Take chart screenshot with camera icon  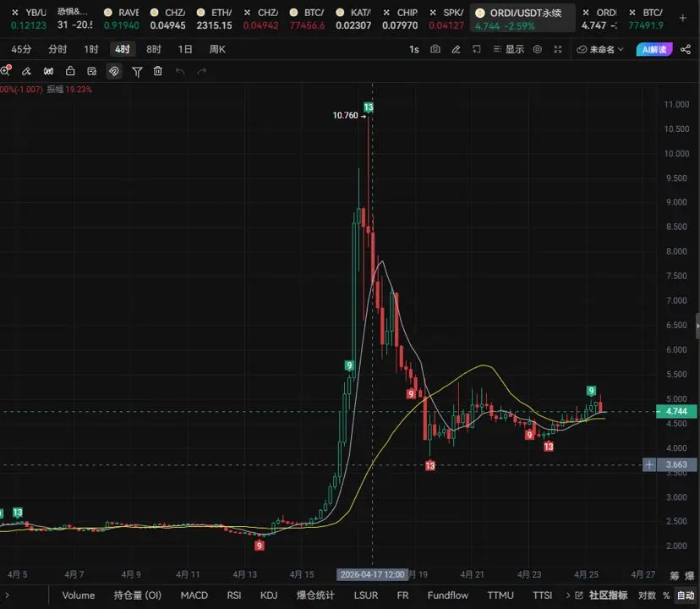pos(435,49)
